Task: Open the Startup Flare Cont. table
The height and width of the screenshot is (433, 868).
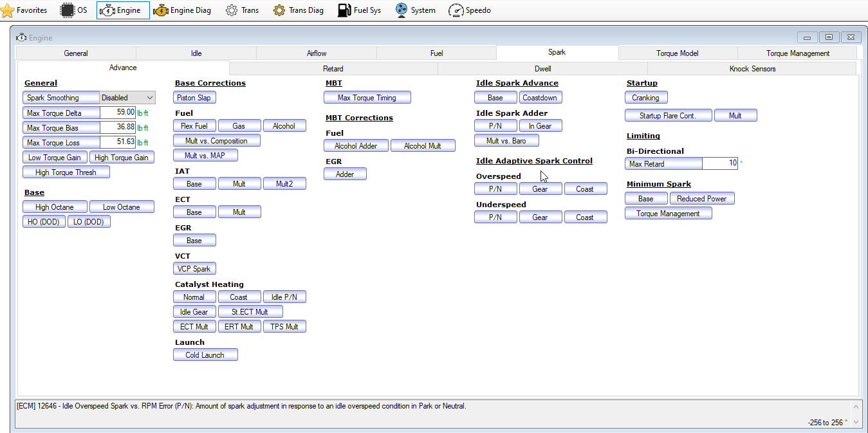Action: point(668,116)
